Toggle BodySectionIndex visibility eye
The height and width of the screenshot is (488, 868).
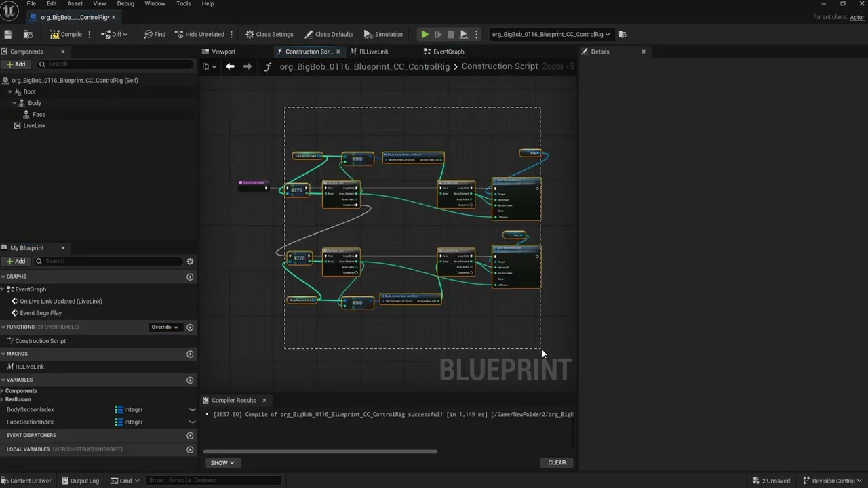(192, 410)
